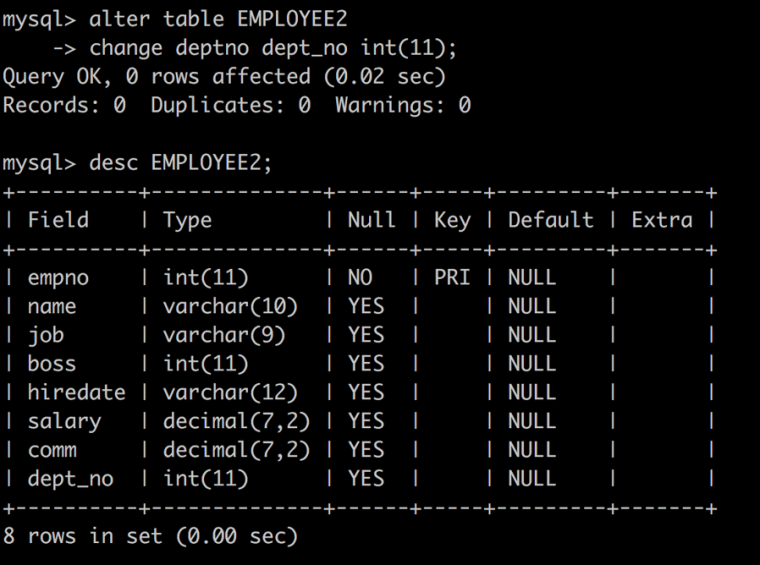Click the 'hiredate' field name
This screenshot has width=760, height=565.
[77, 392]
